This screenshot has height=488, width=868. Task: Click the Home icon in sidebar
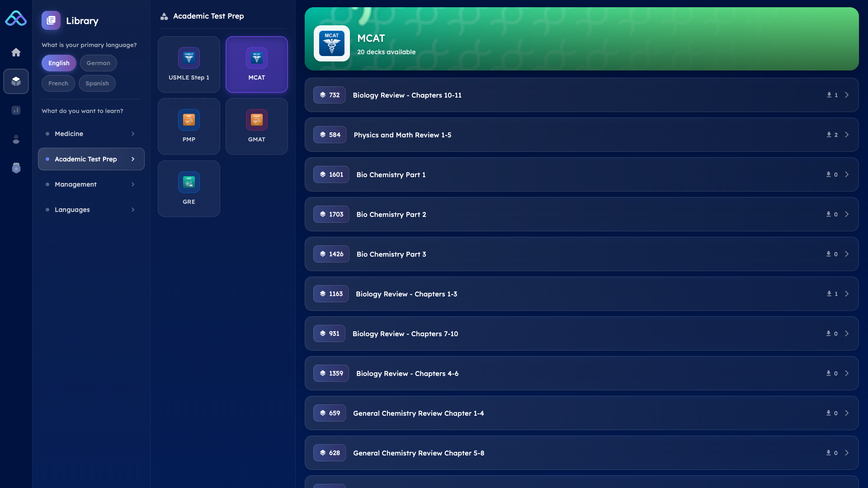click(16, 52)
